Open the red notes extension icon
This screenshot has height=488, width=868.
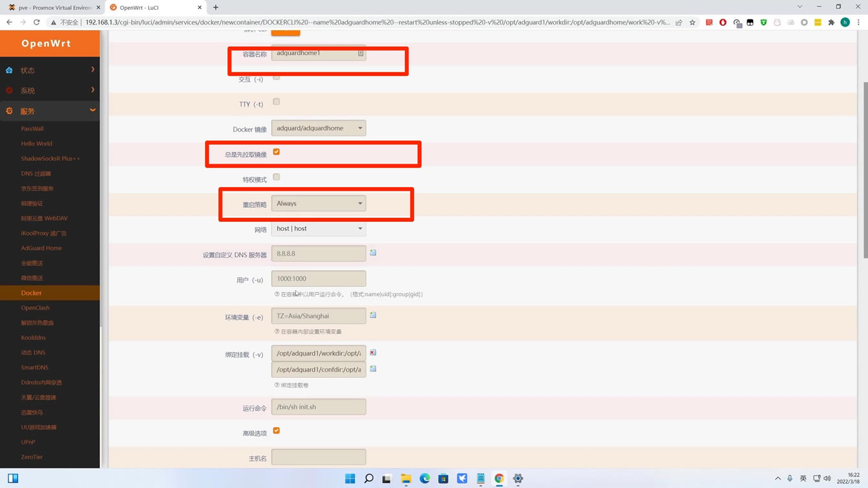click(x=709, y=22)
